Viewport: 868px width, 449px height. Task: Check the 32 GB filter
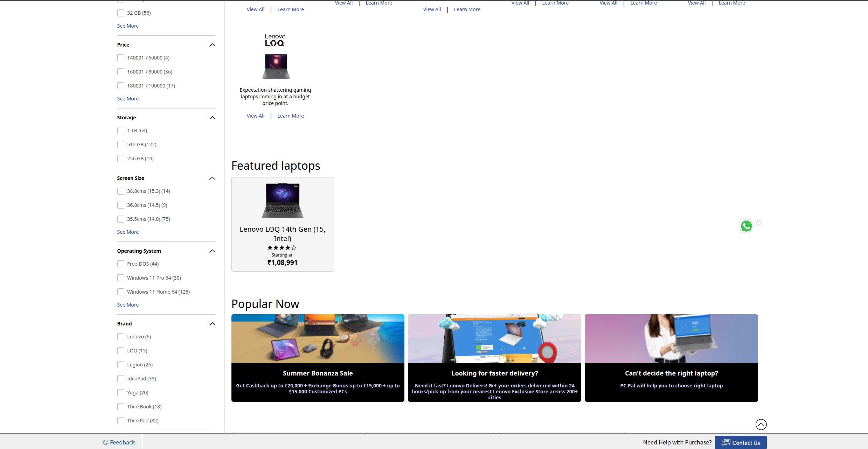click(121, 13)
